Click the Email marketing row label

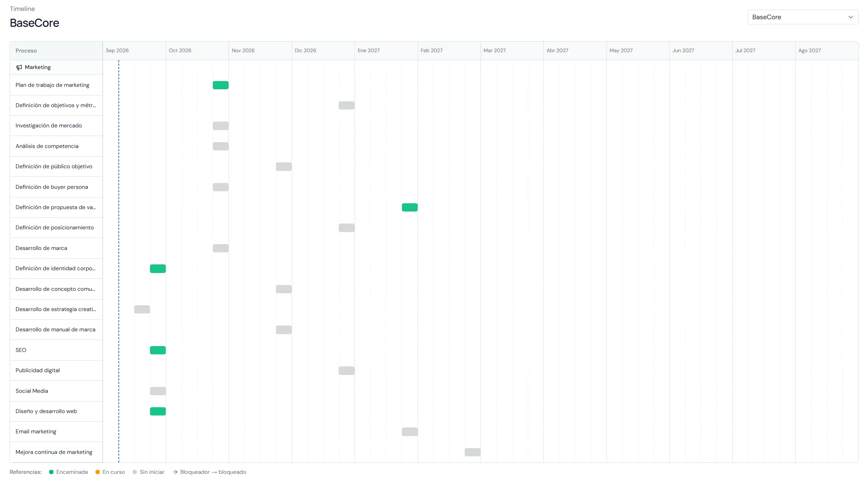(x=36, y=432)
